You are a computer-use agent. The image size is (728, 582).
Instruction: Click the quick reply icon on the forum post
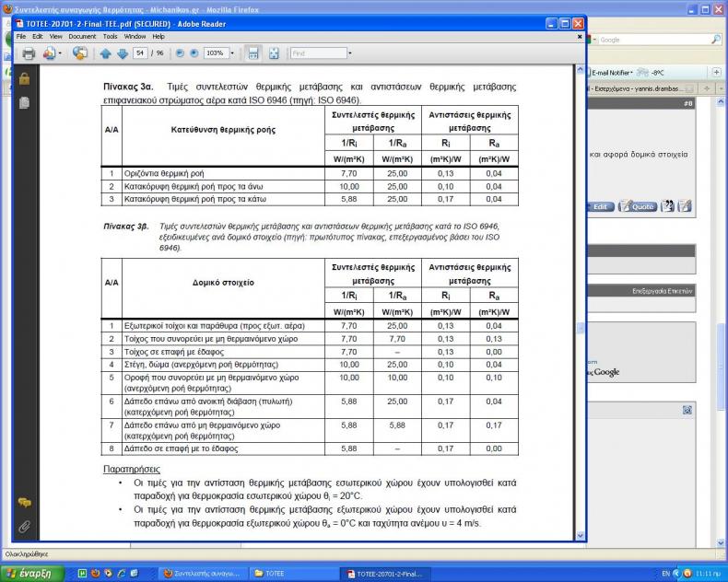tap(685, 206)
